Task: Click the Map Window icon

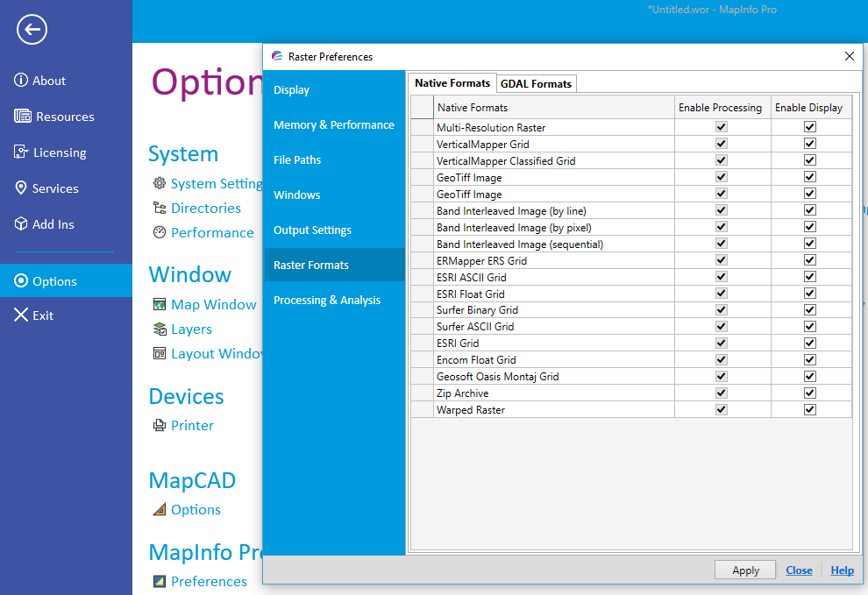Action: 160,304
